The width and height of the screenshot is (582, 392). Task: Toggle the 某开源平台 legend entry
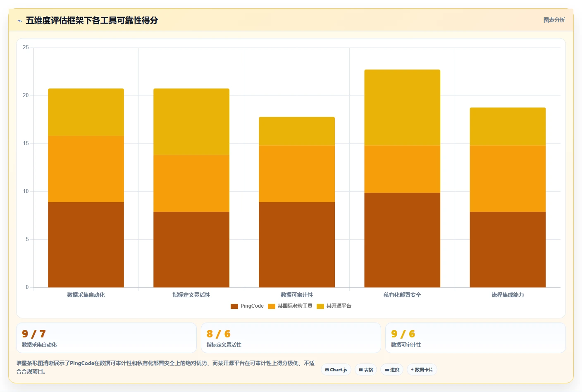coord(334,306)
